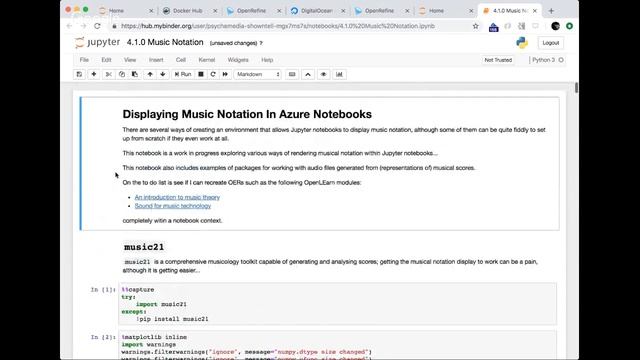Open the command palette keyboard icon
This screenshot has height=360, width=640.
click(292, 74)
